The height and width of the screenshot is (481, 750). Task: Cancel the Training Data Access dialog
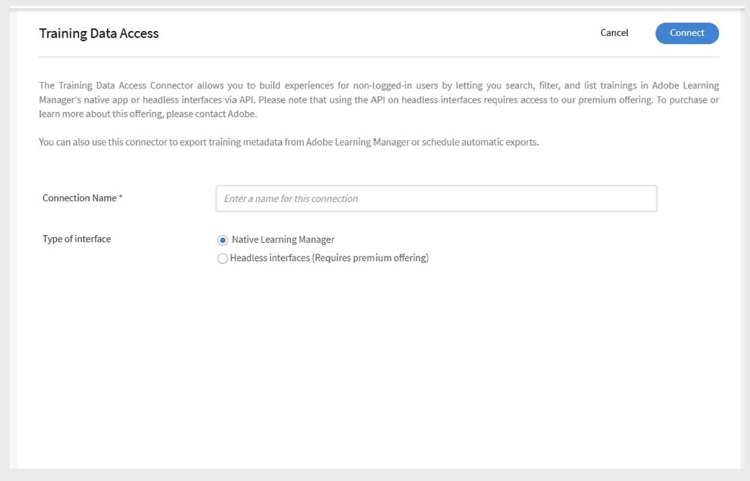[x=614, y=33]
